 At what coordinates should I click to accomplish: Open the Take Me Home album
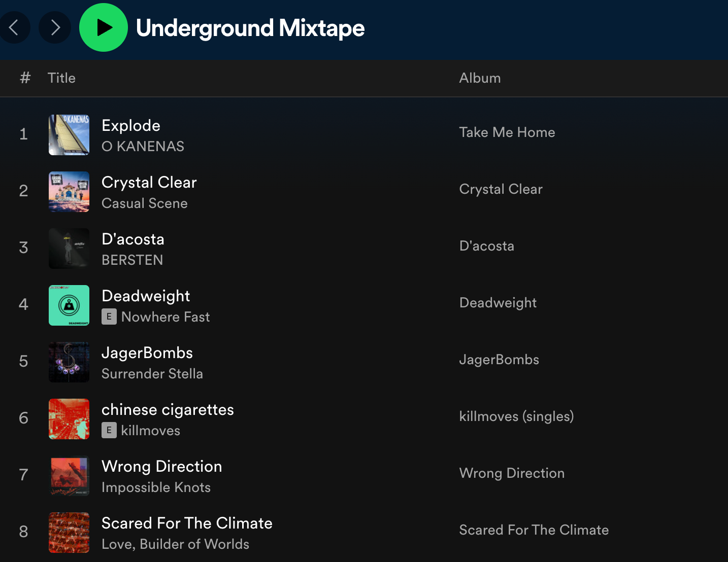coord(507,132)
